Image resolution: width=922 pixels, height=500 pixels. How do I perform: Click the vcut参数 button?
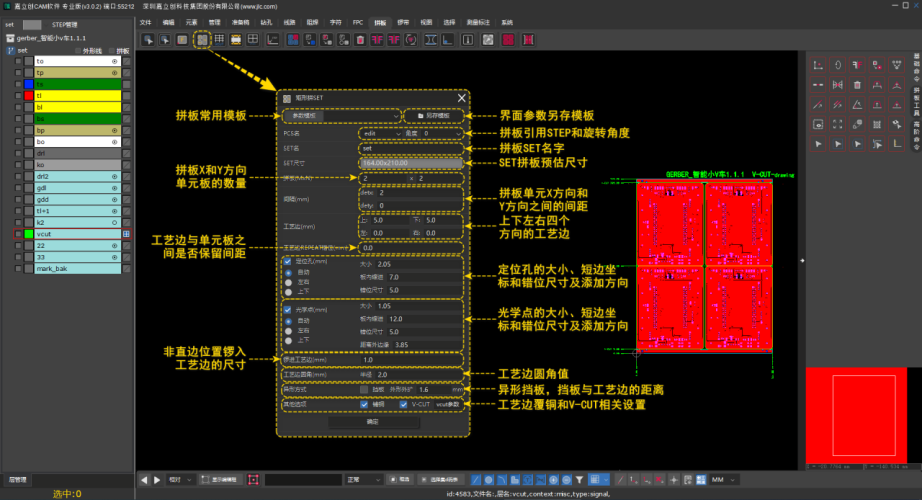click(447, 405)
